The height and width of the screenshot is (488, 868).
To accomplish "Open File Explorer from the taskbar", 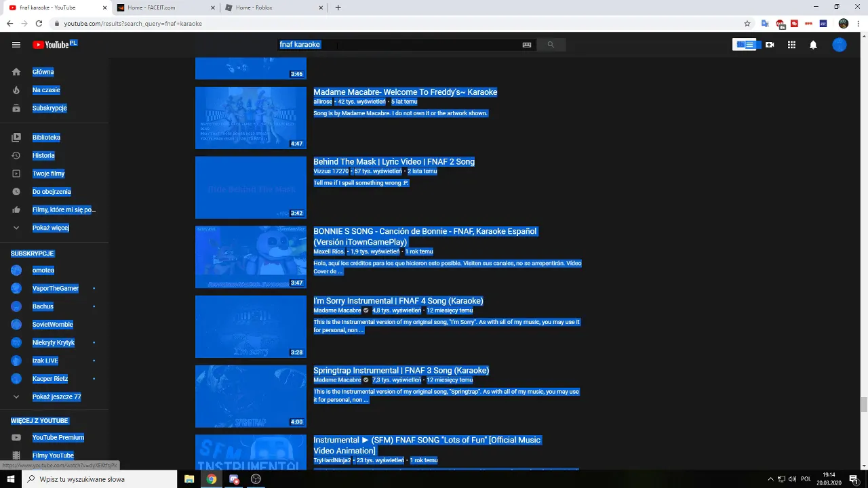I will [189, 479].
